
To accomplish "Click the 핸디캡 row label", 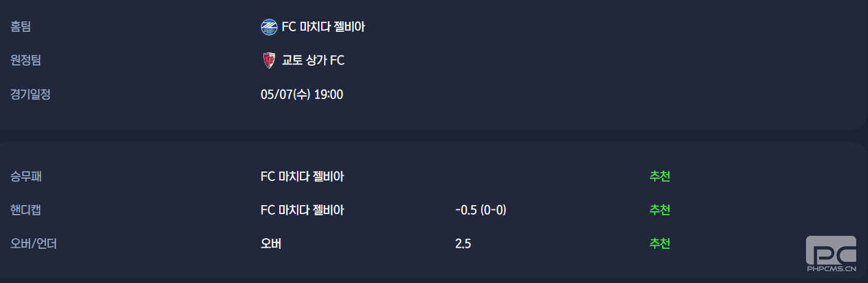I will pos(26,210).
